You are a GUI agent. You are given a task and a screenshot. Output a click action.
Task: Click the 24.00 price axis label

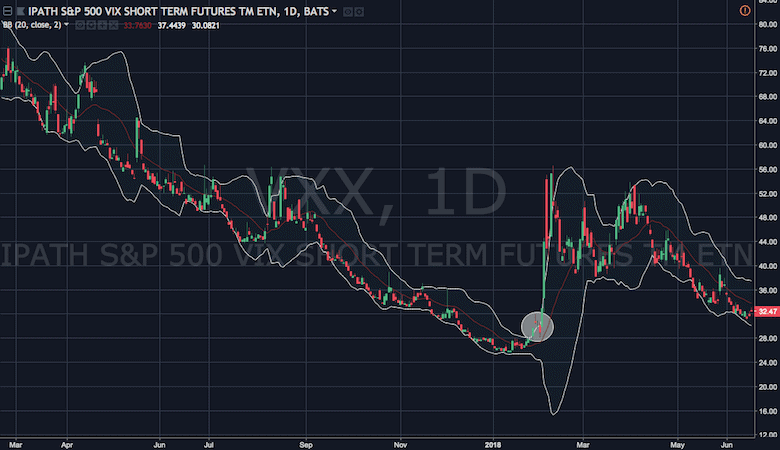tap(768, 363)
